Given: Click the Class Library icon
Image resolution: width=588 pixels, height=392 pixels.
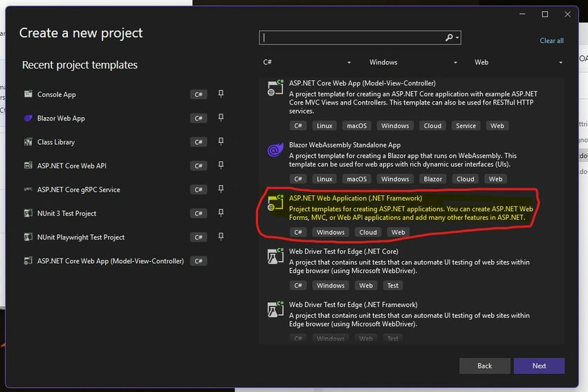Looking at the screenshot, I should (x=28, y=142).
